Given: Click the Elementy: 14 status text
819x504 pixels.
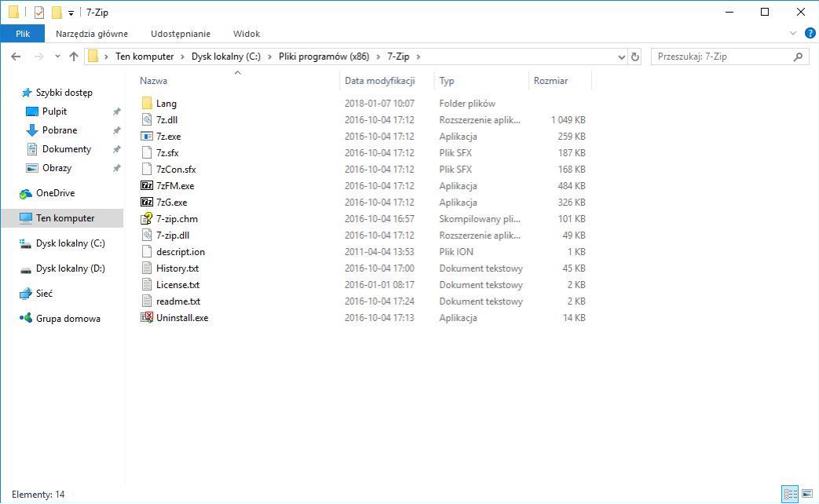Looking at the screenshot, I should (x=38, y=494).
